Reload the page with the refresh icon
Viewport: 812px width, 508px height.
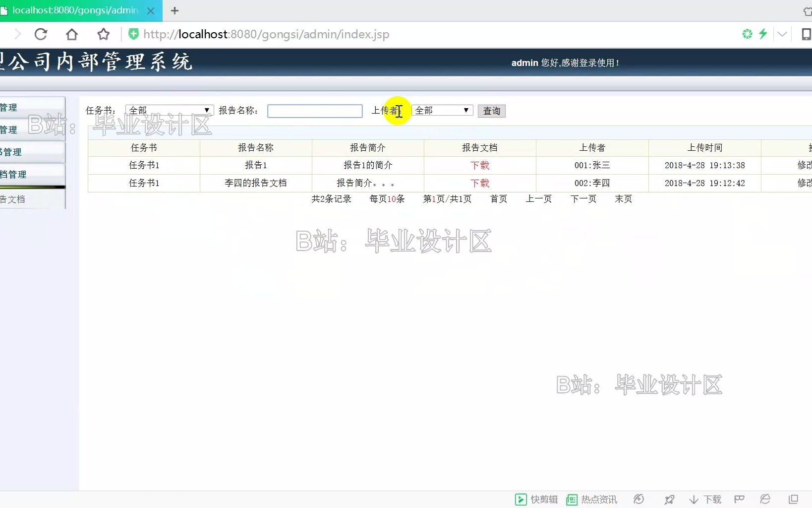click(x=41, y=34)
